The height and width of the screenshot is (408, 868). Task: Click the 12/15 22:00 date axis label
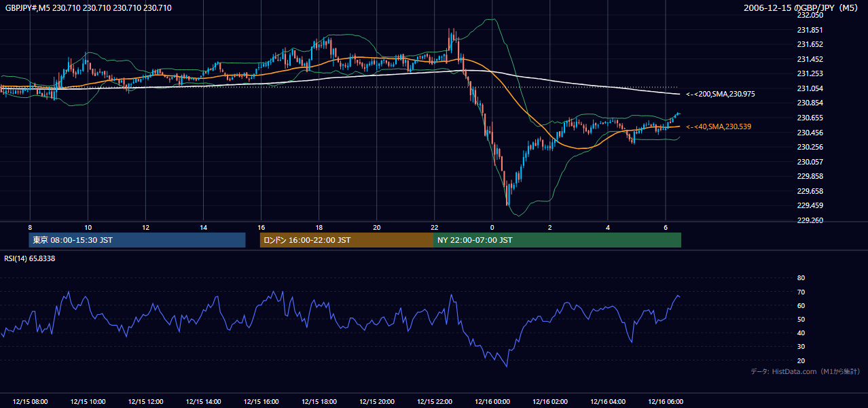[435, 402]
